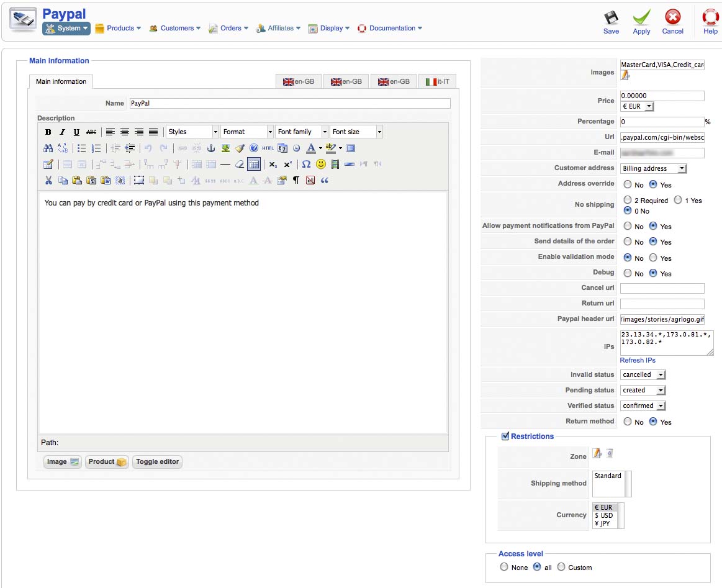The height and width of the screenshot is (588, 722).
Task: Uncheck the Restrictions checkbox
Action: coord(505,436)
